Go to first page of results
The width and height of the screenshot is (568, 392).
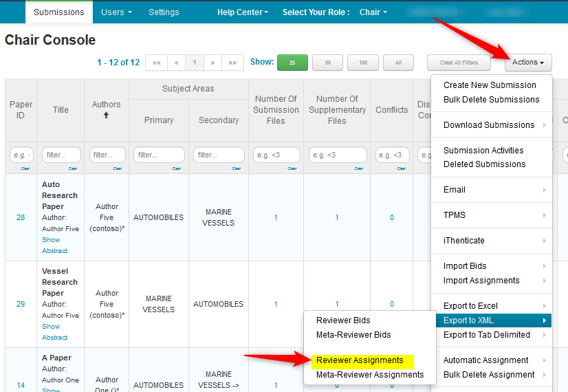coord(156,63)
